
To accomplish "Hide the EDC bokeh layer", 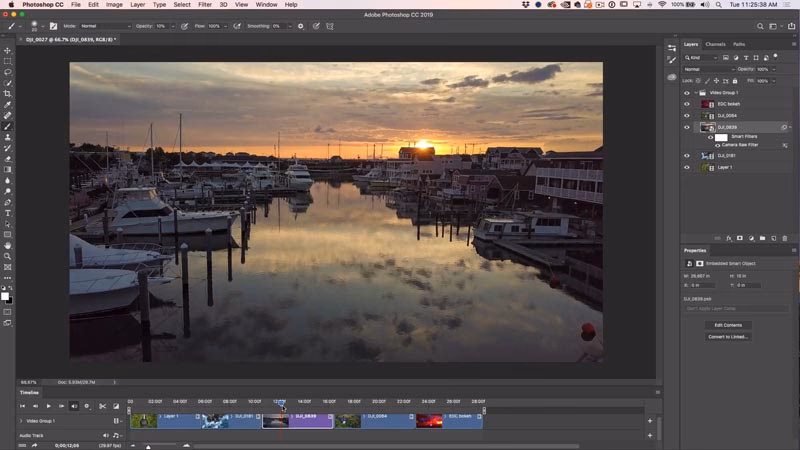I will coord(687,104).
